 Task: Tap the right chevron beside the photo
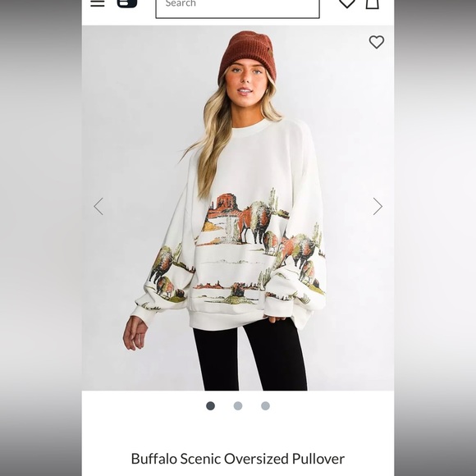pyautogui.click(x=378, y=207)
